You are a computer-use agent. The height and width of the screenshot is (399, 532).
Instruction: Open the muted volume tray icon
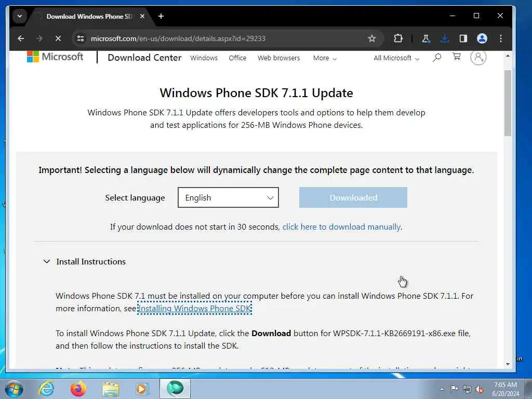coord(480,389)
